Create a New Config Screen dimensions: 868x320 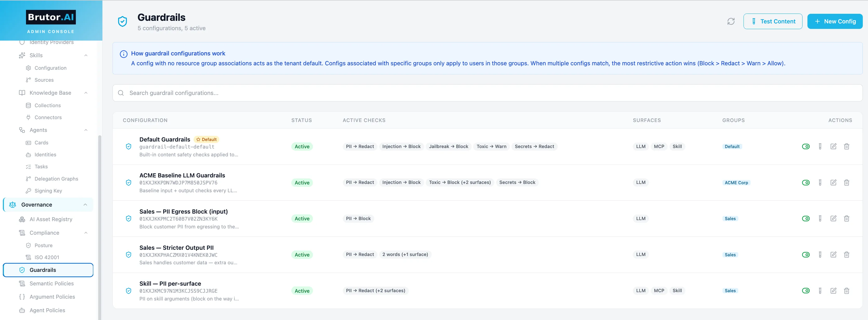tap(835, 21)
